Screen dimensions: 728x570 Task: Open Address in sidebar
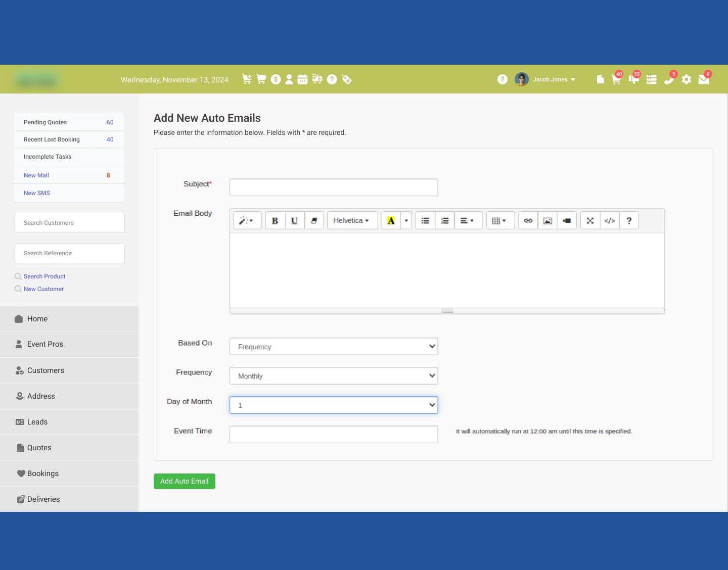pyautogui.click(x=69, y=396)
